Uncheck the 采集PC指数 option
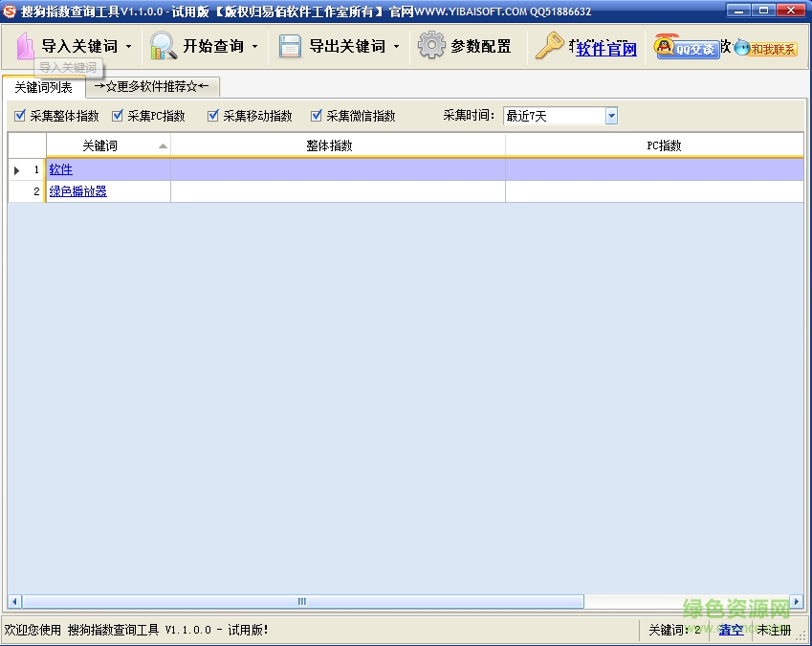This screenshot has height=646, width=812. coord(118,115)
